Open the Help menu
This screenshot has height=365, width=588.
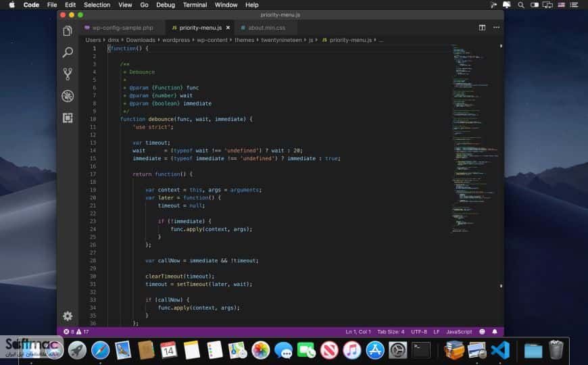[251, 5]
